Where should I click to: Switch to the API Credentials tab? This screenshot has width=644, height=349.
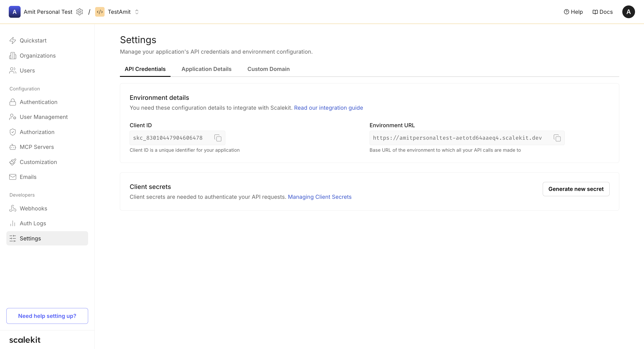tap(145, 69)
